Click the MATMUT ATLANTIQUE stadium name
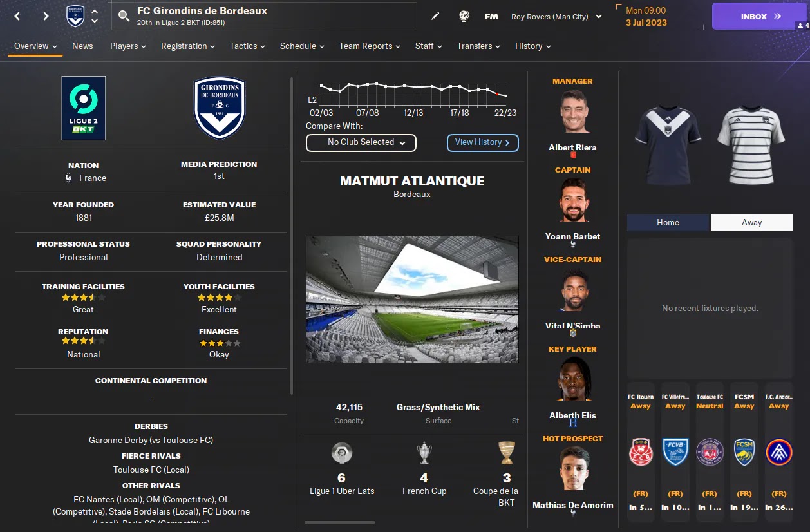The width and height of the screenshot is (810, 532). click(x=412, y=181)
